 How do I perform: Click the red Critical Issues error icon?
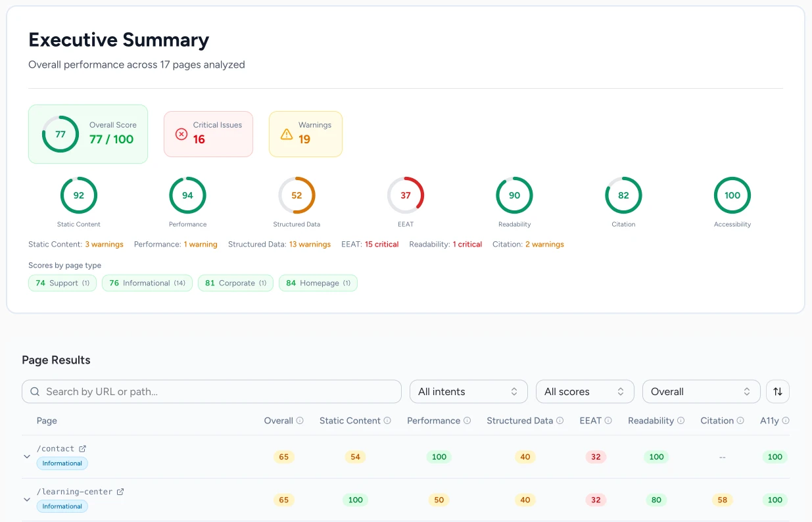181,133
